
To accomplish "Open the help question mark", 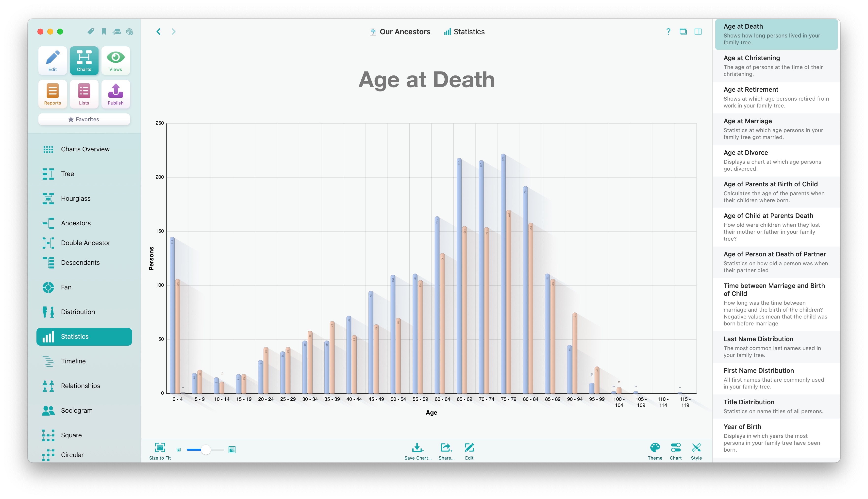I will click(x=668, y=32).
